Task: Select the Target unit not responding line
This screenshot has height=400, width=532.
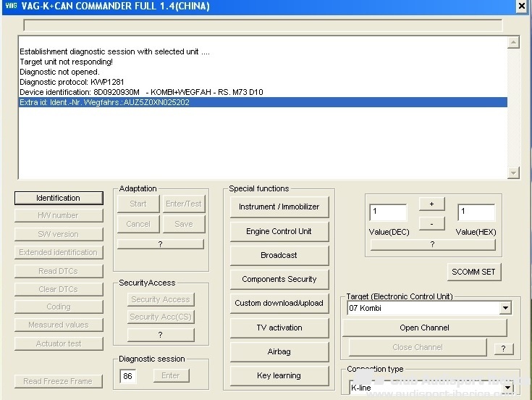Action: click(x=263, y=62)
